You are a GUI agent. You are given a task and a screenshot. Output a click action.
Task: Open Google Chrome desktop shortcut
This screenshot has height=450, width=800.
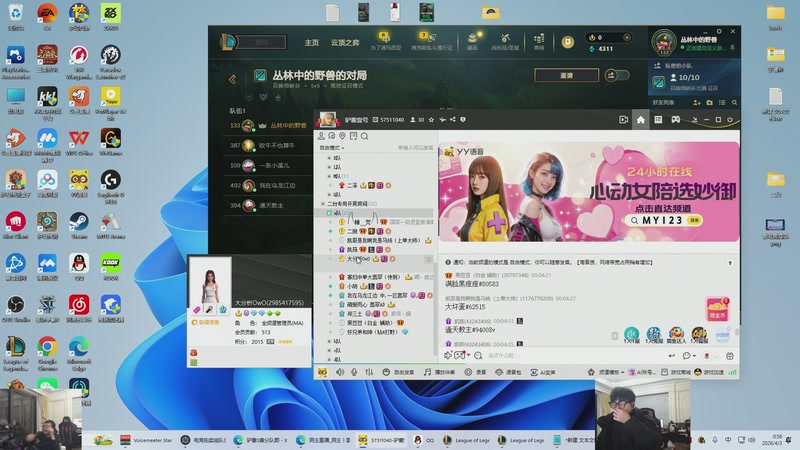coord(47,353)
